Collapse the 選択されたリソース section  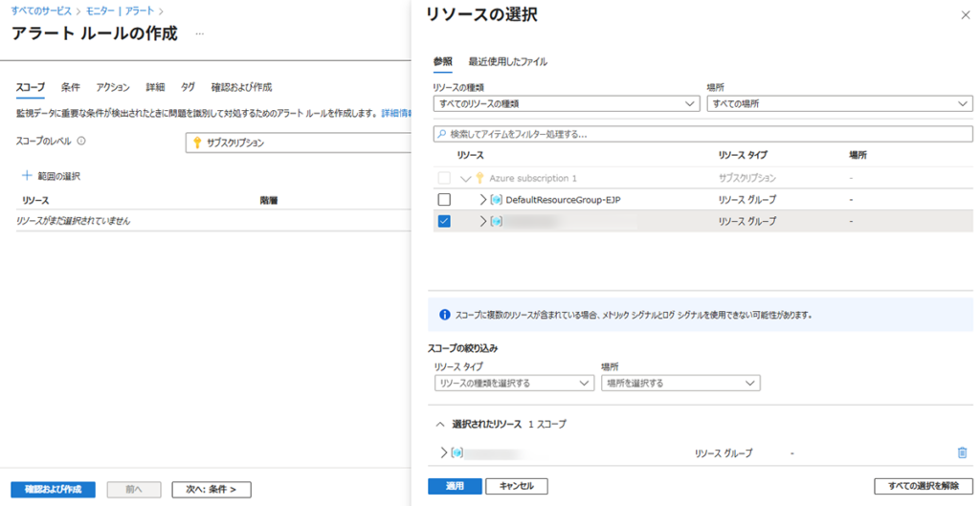440,423
